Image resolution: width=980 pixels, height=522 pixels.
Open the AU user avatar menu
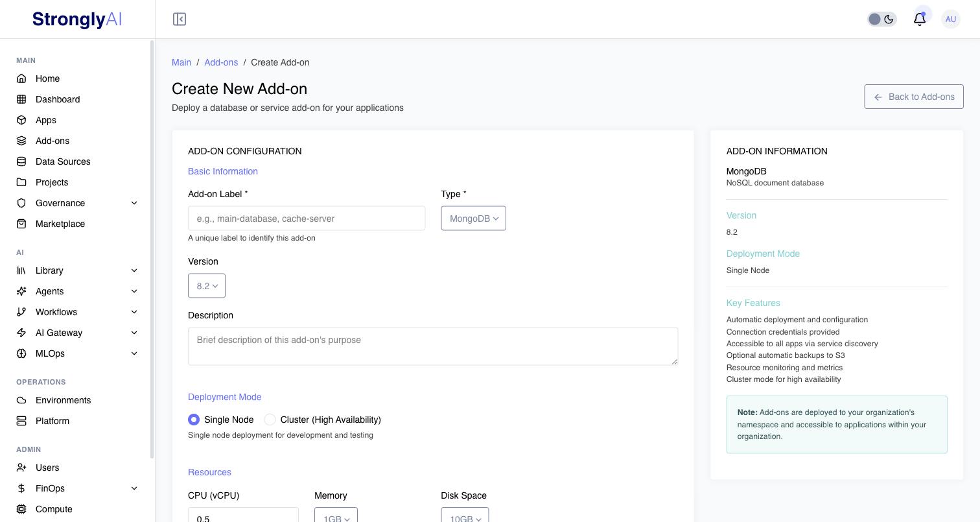(951, 19)
